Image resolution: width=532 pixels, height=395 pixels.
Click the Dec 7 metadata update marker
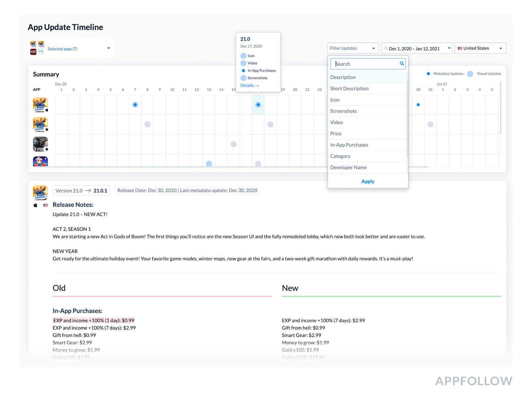coord(135,105)
